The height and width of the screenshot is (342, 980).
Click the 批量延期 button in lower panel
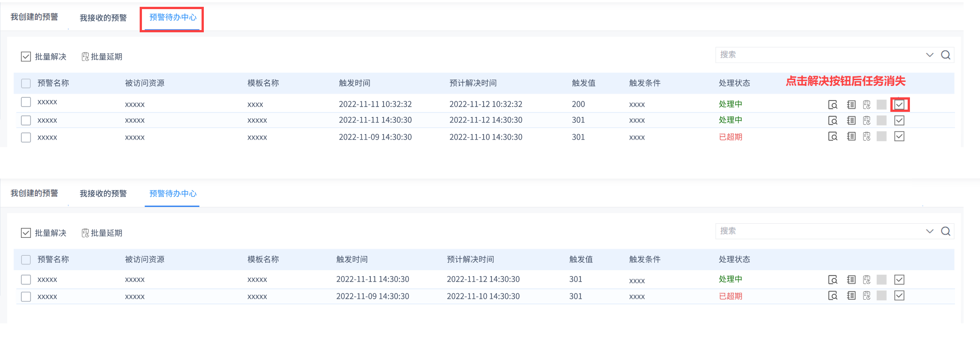[102, 233]
